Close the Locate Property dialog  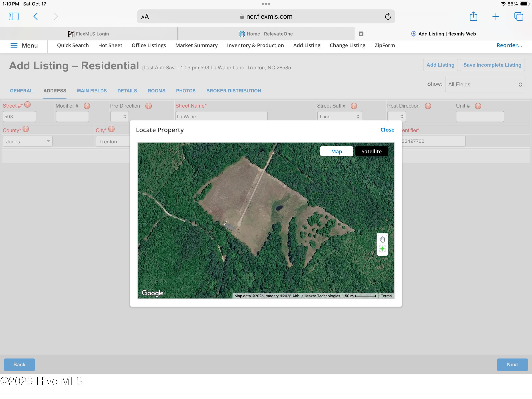[387, 130]
